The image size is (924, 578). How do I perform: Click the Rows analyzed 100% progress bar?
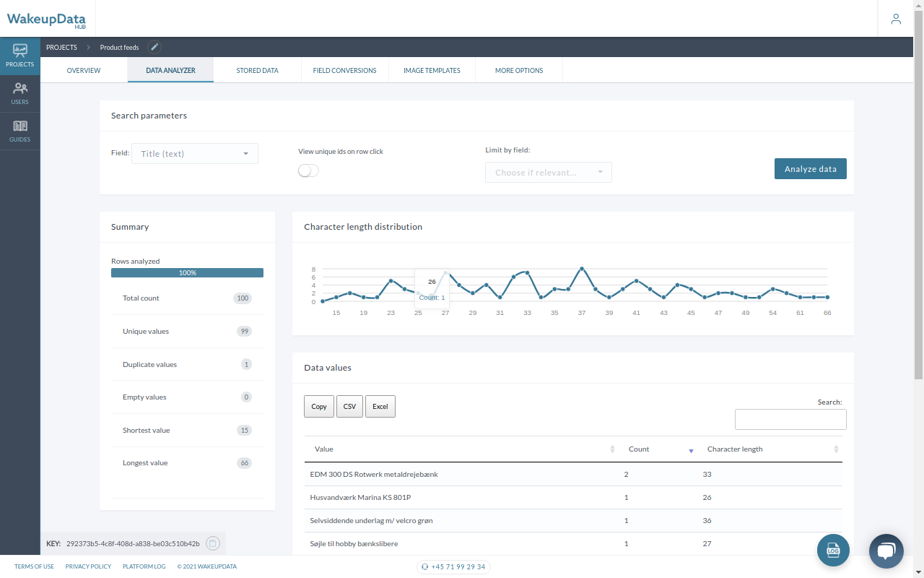pos(187,272)
